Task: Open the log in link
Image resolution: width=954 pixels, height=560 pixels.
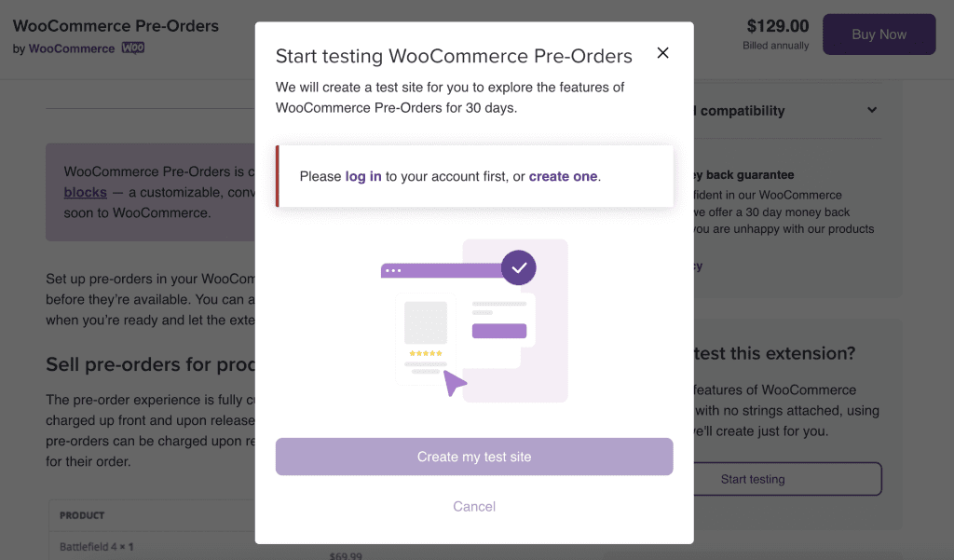Action: point(363,176)
